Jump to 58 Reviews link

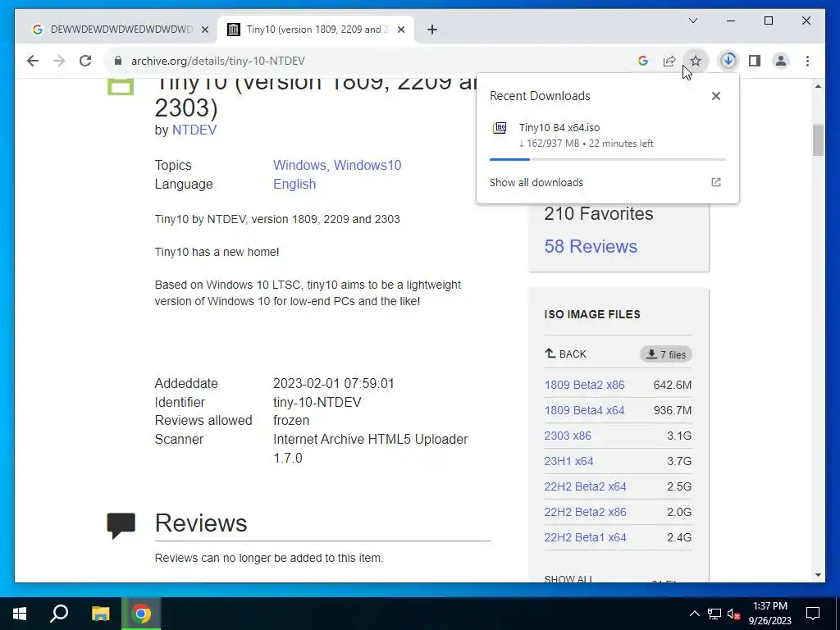pyautogui.click(x=591, y=246)
